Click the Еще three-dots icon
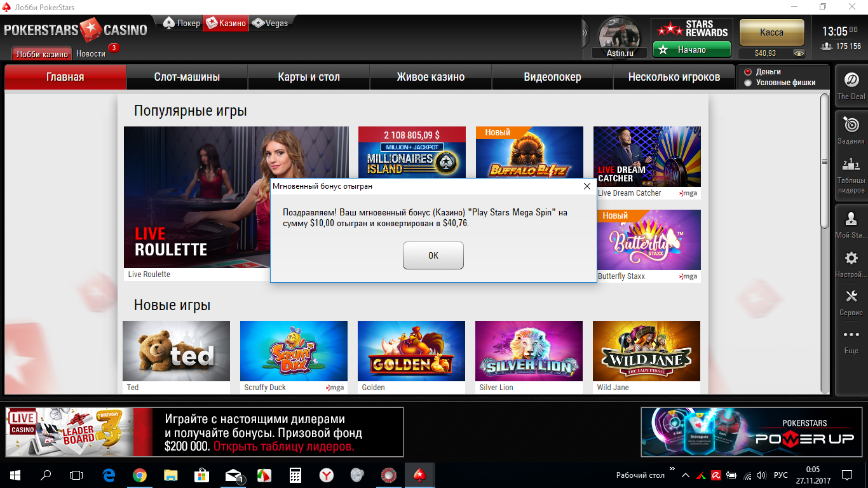Screen dimensions: 868x488 pyautogui.click(x=851, y=335)
